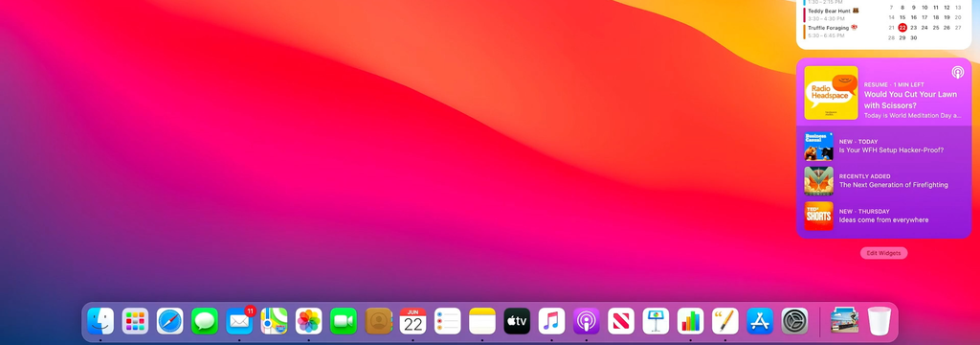Open Calendar showing Jun 22
980x345 pixels.
(412, 321)
